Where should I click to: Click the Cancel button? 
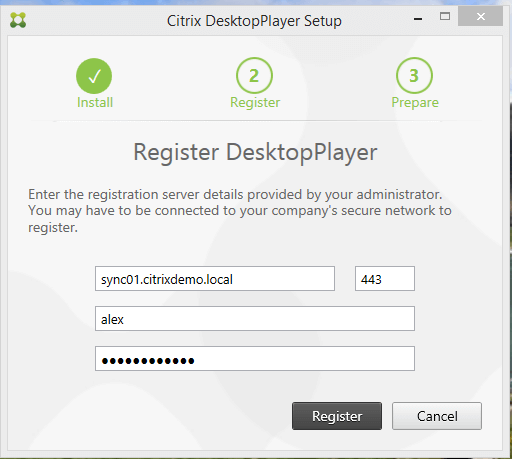click(x=437, y=416)
